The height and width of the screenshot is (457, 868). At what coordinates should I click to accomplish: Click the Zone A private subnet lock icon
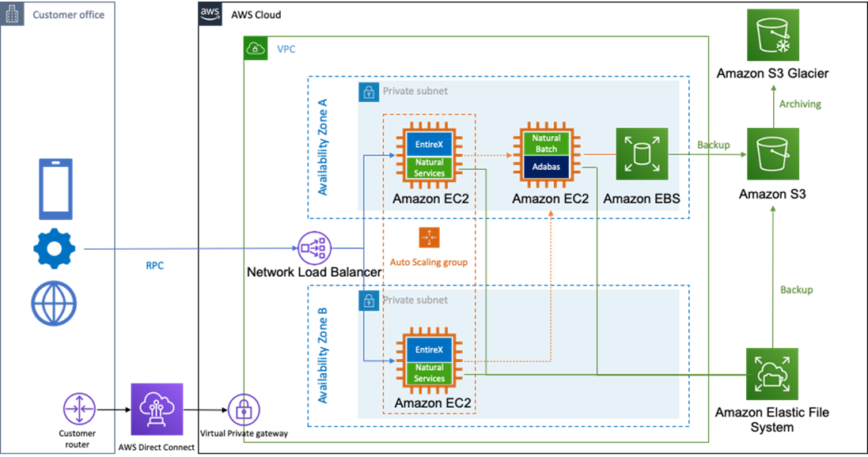[369, 92]
